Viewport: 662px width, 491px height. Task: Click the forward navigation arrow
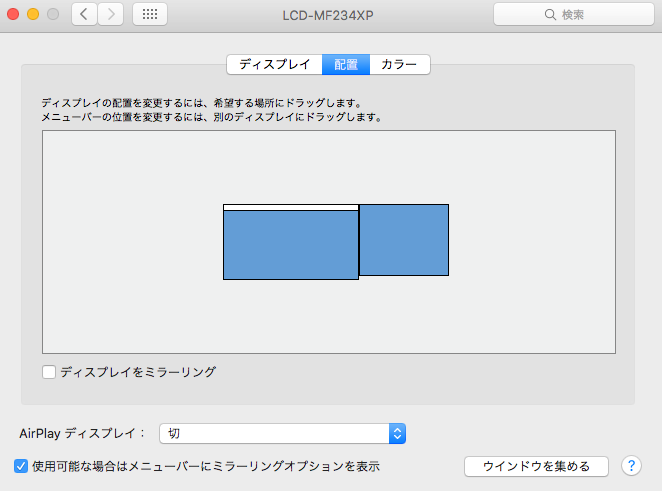110,15
